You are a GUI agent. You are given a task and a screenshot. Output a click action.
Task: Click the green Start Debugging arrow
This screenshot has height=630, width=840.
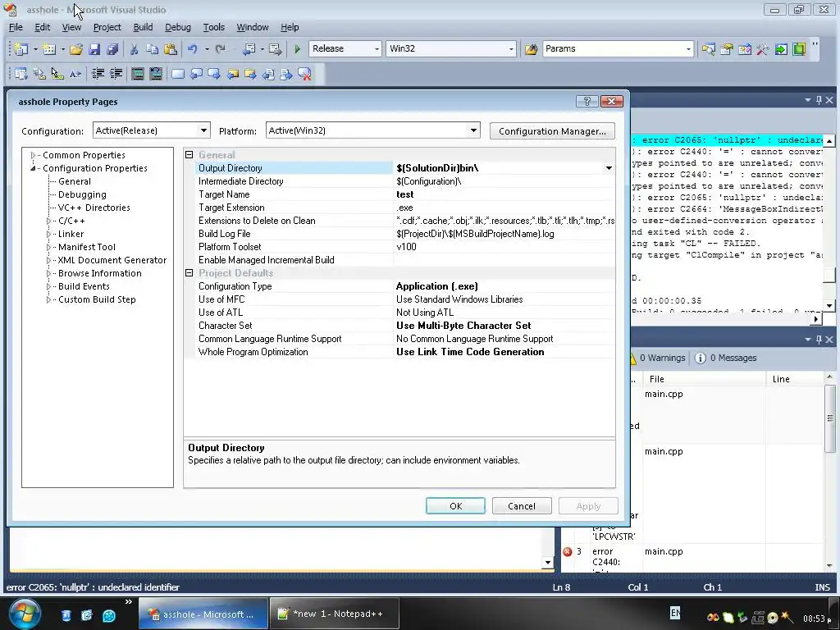click(x=297, y=49)
